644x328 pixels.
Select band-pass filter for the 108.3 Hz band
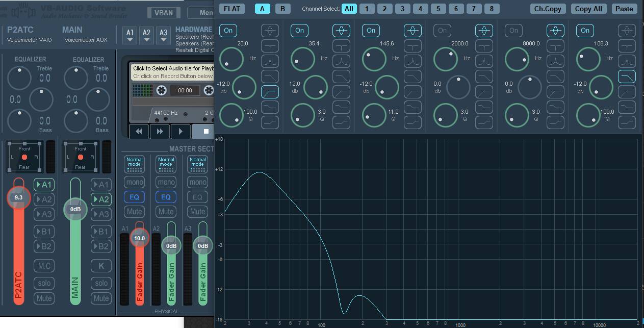(x=627, y=61)
